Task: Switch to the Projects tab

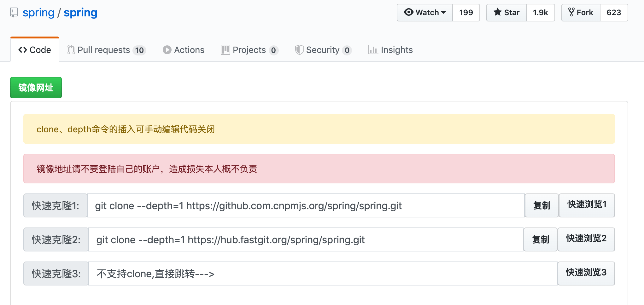Action: (x=249, y=50)
